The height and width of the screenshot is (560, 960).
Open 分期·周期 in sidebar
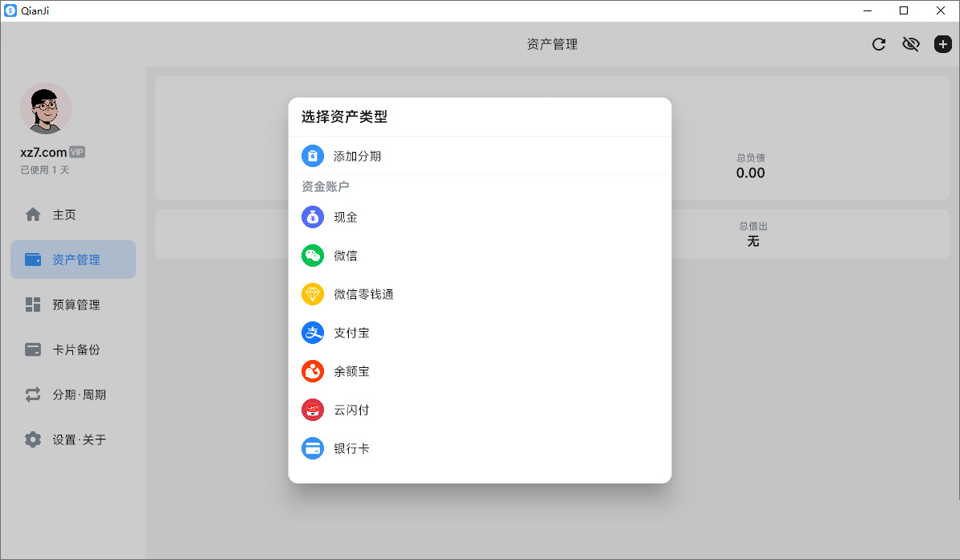click(73, 394)
